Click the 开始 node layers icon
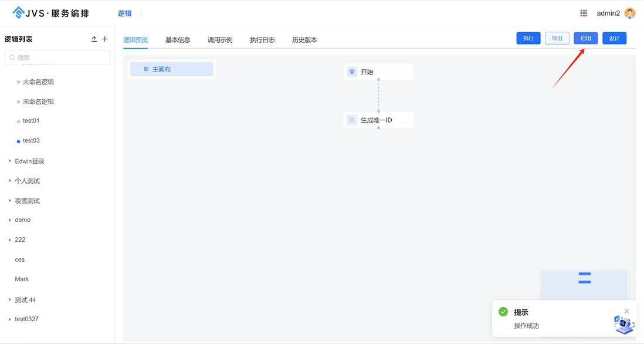The width and height of the screenshot is (644, 344). [x=352, y=72]
